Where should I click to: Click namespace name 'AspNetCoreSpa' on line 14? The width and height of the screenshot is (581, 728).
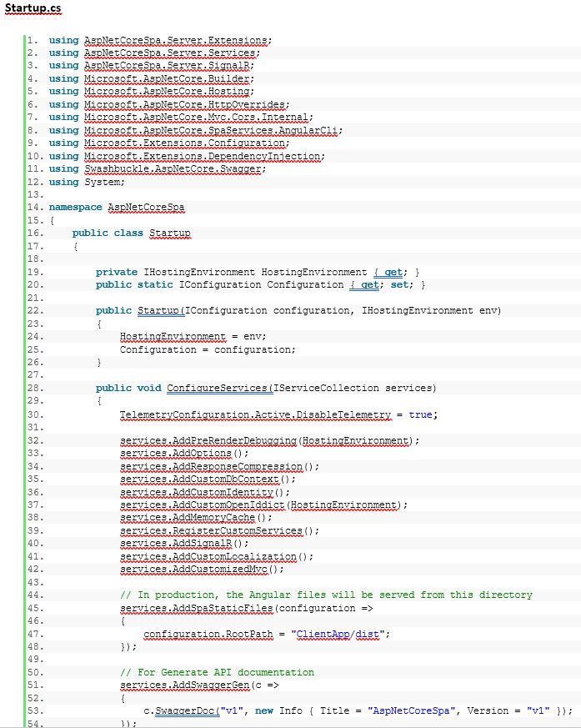tap(146, 207)
